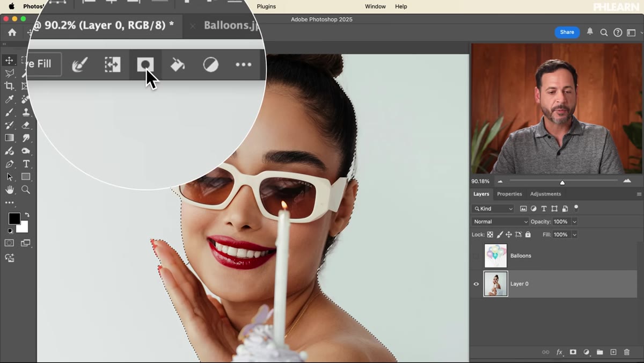The image size is (644, 363).
Task: Filter for shape layers
Action: click(x=554, y=208)
